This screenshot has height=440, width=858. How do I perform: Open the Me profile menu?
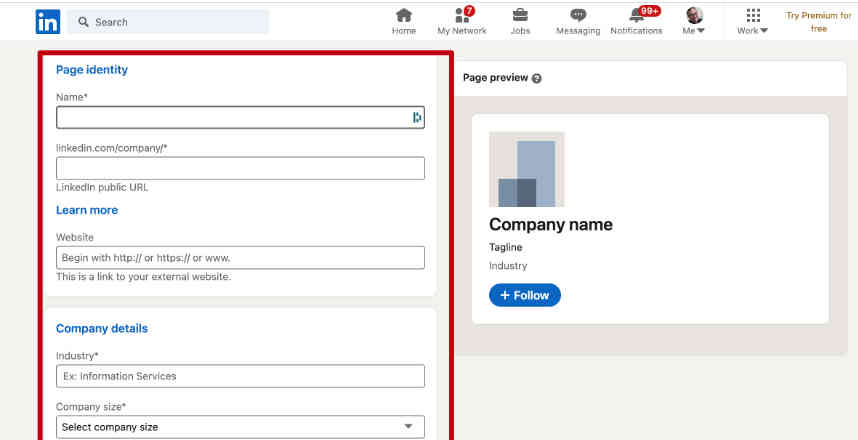tap(694, 22)
